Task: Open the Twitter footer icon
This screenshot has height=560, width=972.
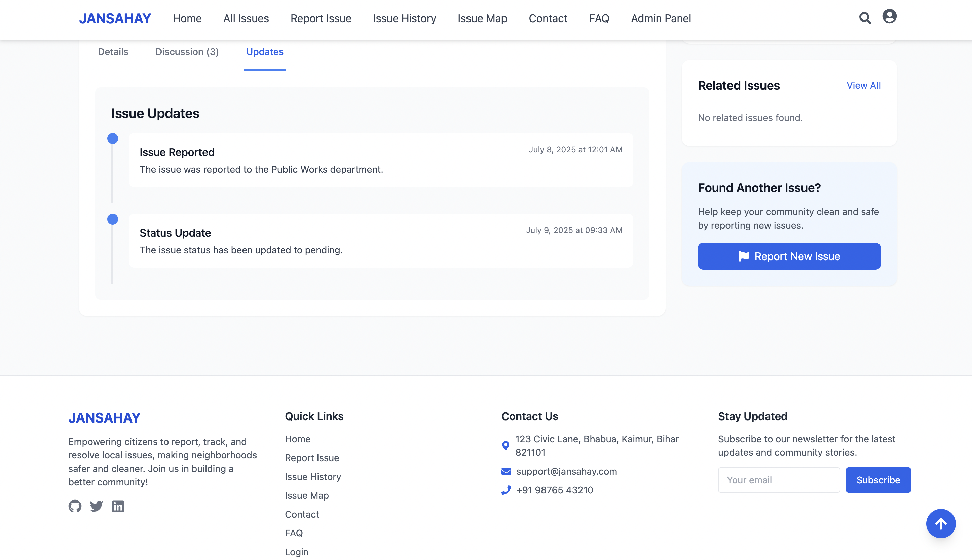Action: click(96, 506)
